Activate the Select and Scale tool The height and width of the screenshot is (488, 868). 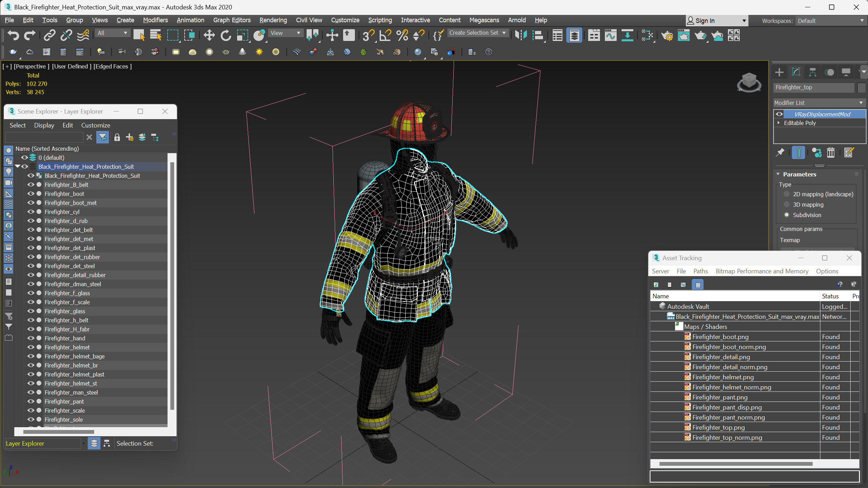(242, 35)
